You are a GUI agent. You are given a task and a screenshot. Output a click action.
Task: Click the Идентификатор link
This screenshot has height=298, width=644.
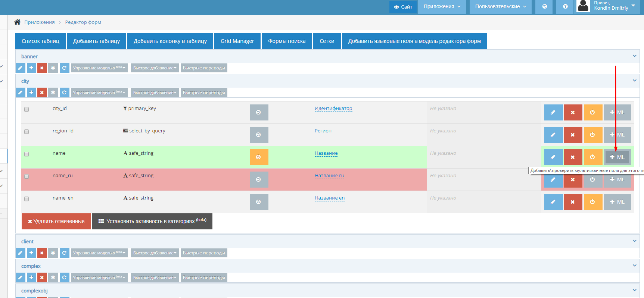tap(333, 109)
